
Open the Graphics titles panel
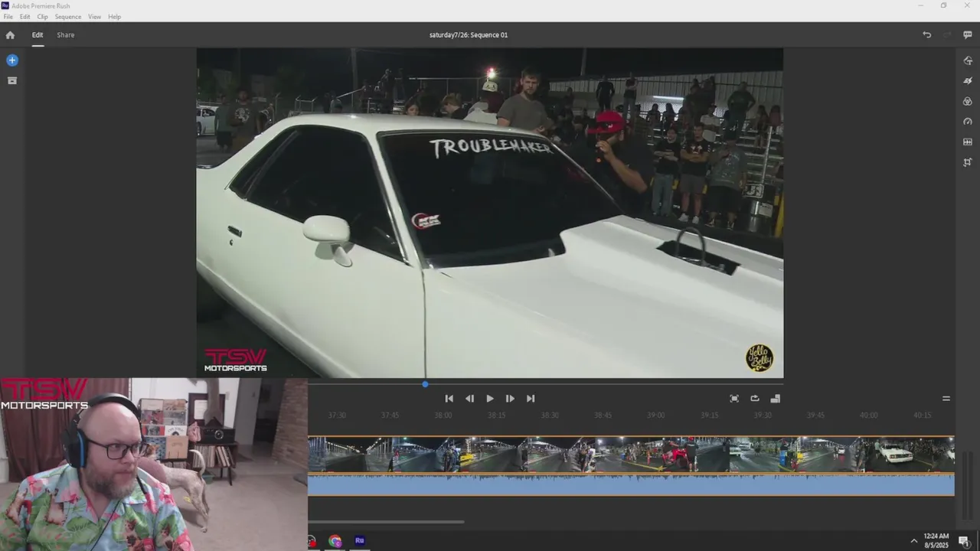968,60
